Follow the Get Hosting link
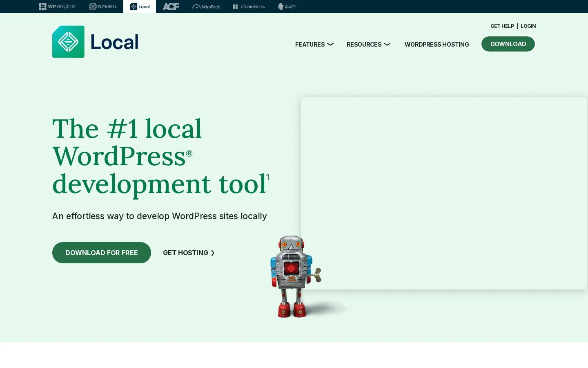The height and width of the screenshot is (368, 588). pyautogui.click(x=189, y=253)
